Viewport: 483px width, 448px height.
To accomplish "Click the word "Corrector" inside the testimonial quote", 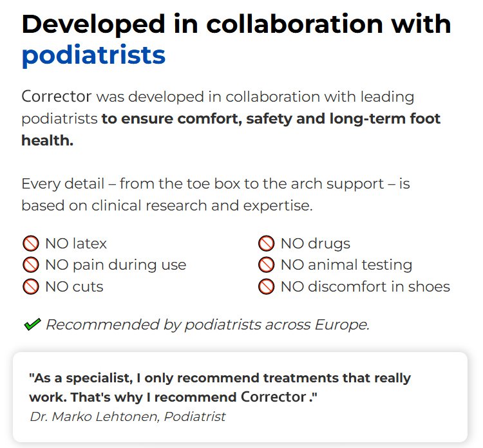I will coord(273,397).
